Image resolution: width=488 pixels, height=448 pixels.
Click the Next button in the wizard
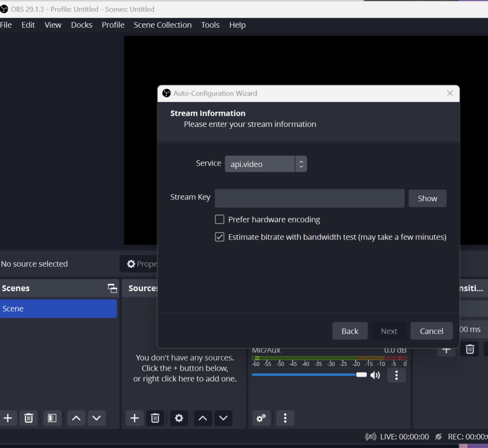389,331
